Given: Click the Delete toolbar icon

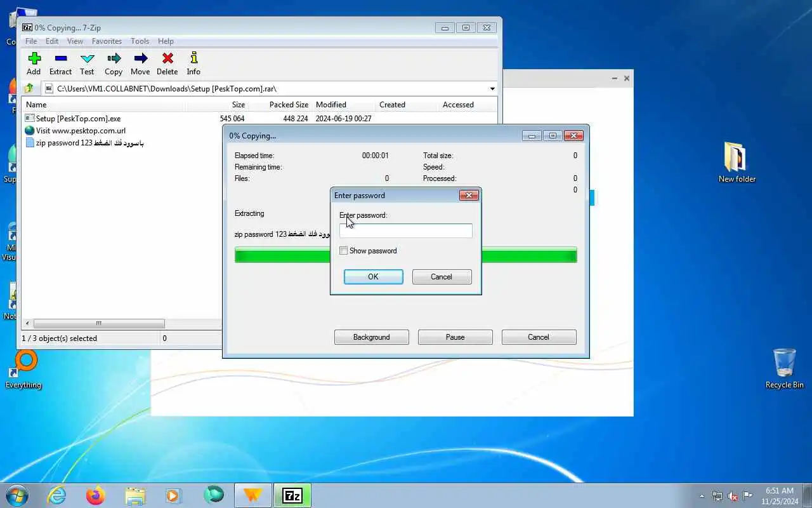Looking at the screenshot, I should 167,63.
